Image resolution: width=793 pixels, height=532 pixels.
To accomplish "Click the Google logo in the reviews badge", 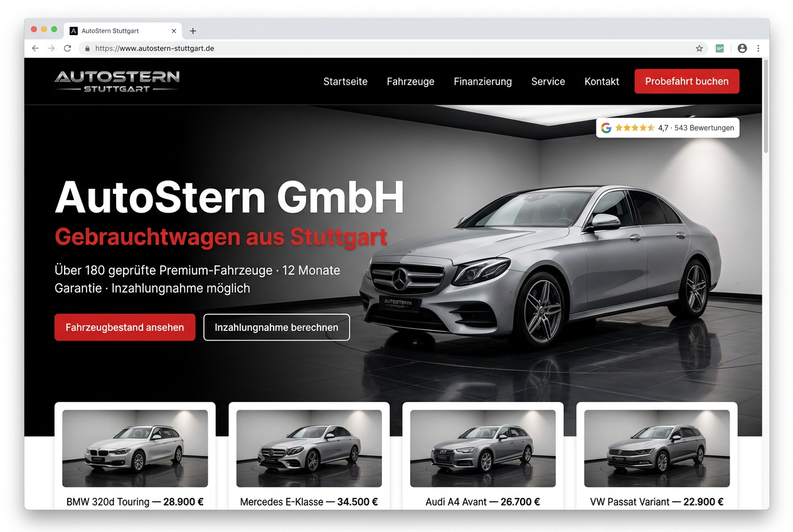I will (x=606, y=128).
